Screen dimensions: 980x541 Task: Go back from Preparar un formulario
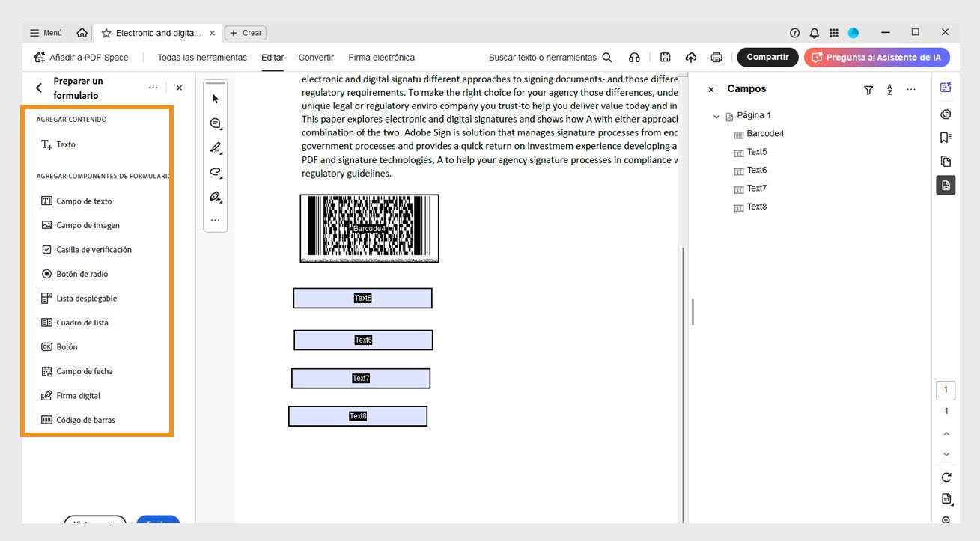tap(39, 88)
